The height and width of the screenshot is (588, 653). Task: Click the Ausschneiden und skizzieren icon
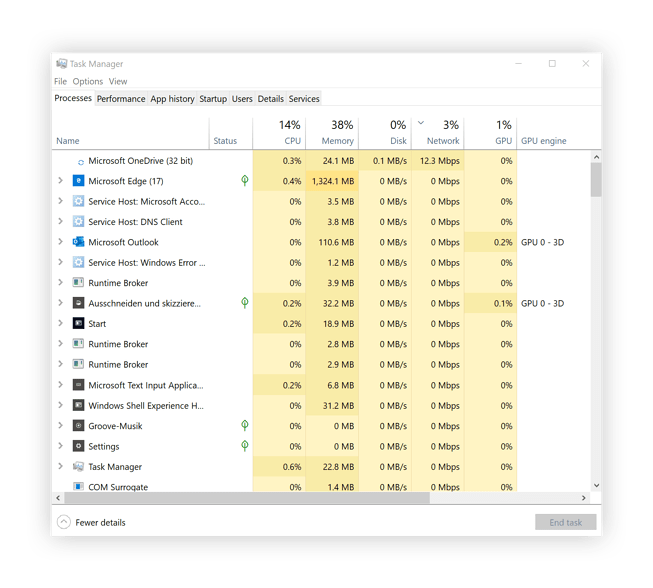[79, 303]
